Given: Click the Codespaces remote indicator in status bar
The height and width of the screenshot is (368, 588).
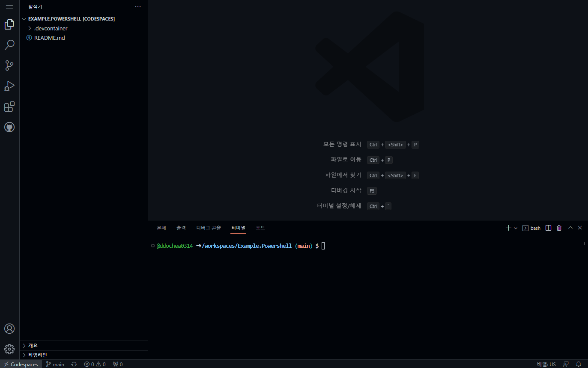Looking at the screenshot, I should coord(21,364).
